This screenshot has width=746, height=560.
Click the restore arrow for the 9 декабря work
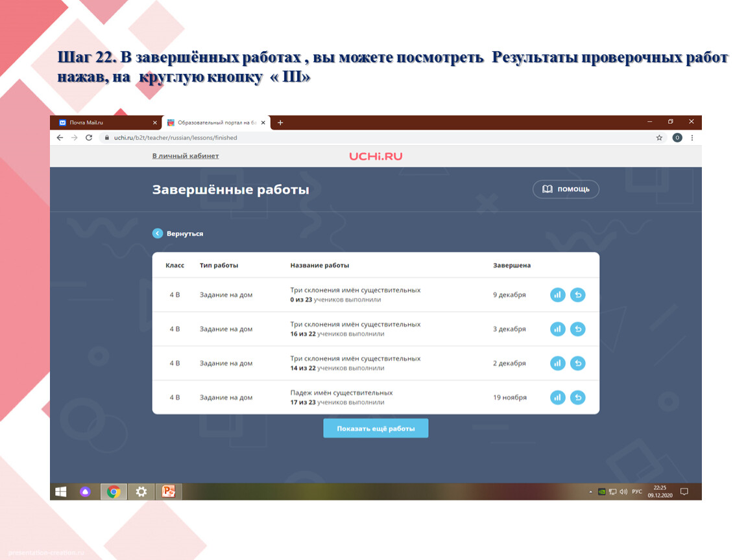click(x=577, y=295)
